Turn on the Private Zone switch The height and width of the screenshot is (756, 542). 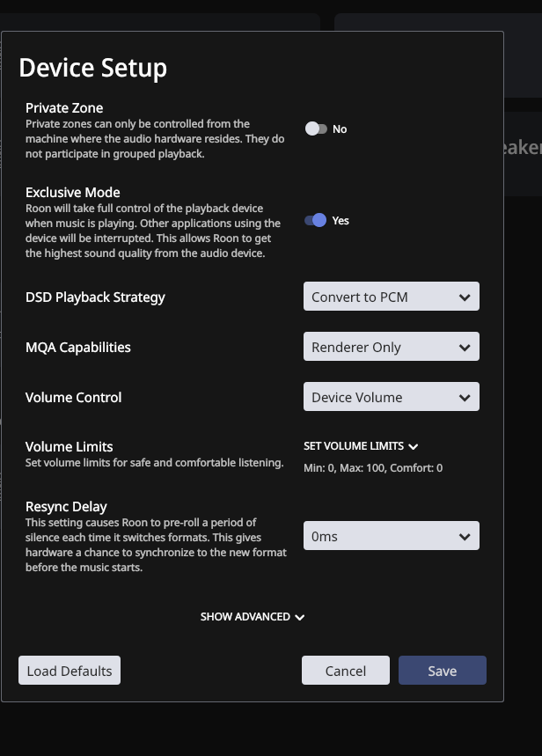(x=316, y=129)
